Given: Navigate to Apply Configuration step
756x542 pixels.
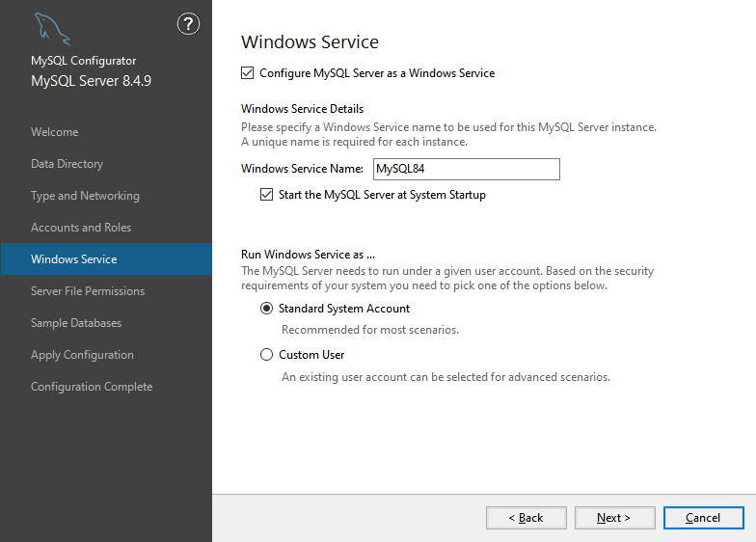Looking at the screenshot, I should [x=82, y=355].
